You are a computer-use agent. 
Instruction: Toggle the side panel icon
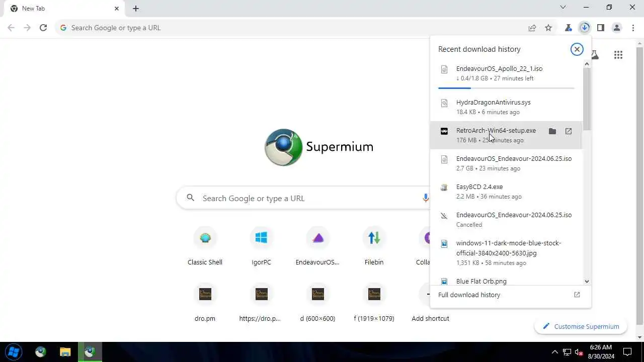pyautogui.click(x=601, y=28)
